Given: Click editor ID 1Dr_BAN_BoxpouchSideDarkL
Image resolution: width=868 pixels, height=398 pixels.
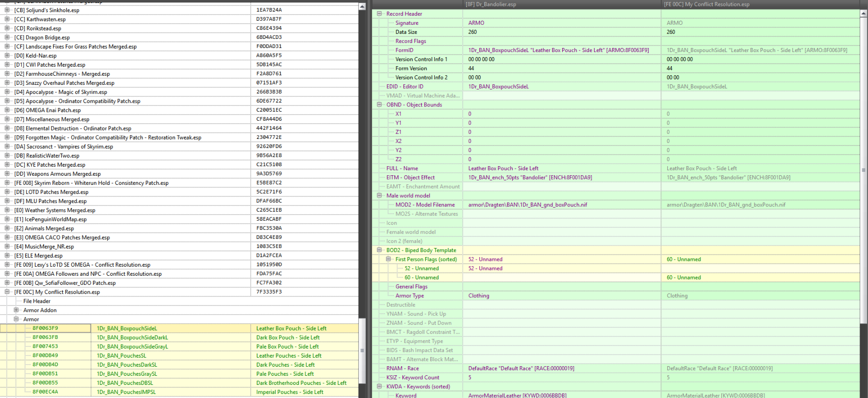Looking at the screenshot, I should coord(132,337).
